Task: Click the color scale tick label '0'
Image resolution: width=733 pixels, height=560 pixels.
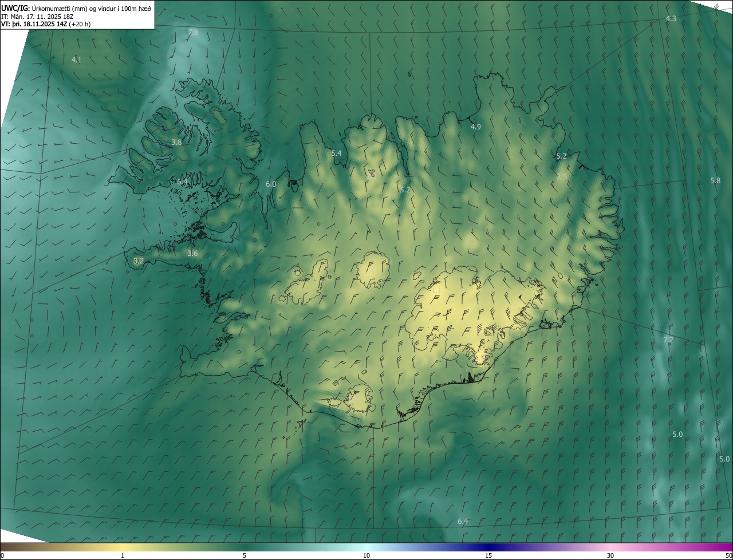Action: tap(2, 555)
